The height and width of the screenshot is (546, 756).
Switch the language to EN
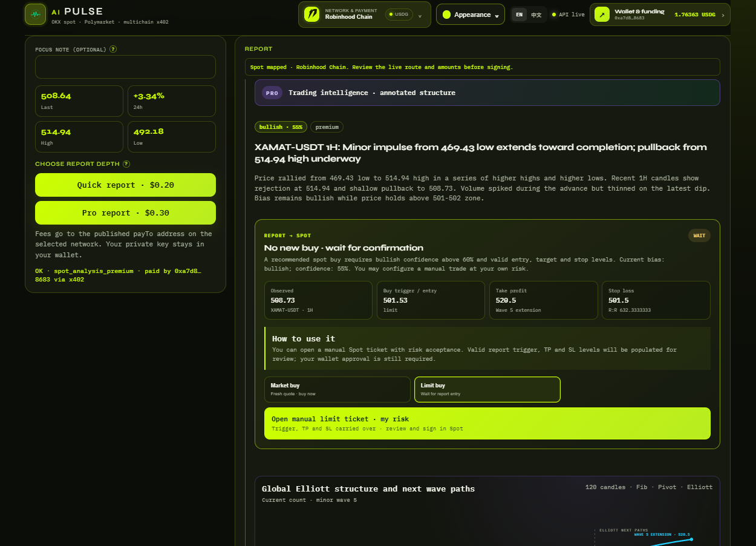point(520,15)
